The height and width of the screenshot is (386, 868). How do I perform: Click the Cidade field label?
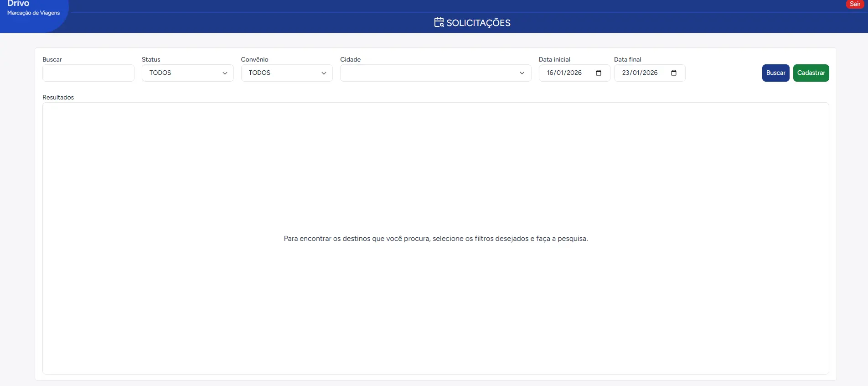[350, 59]
